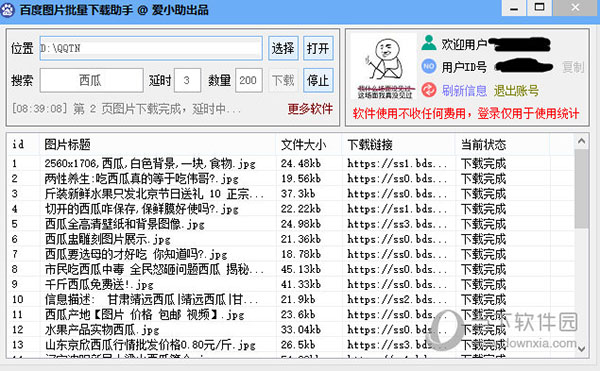Click the 停止 stop button

point(318,80)
